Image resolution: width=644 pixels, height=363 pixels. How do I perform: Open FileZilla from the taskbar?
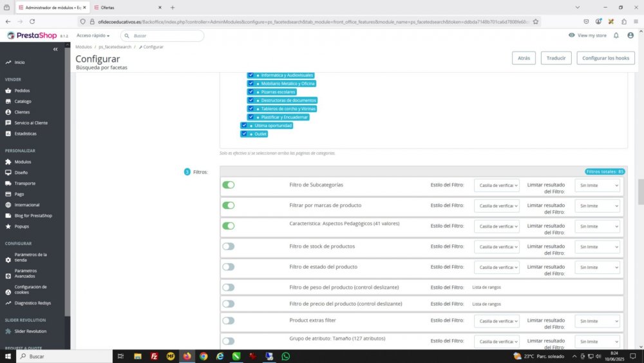154,356
